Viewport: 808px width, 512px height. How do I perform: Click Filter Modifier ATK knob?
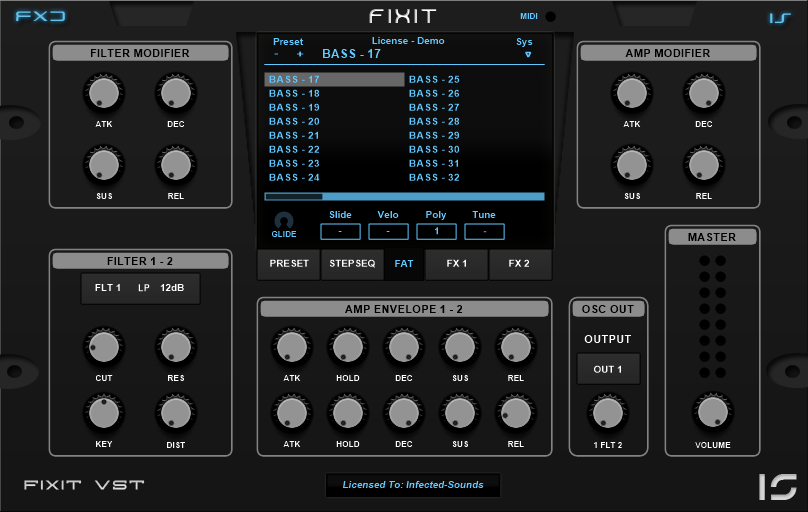pyautogui.click(x=104, y=94)
